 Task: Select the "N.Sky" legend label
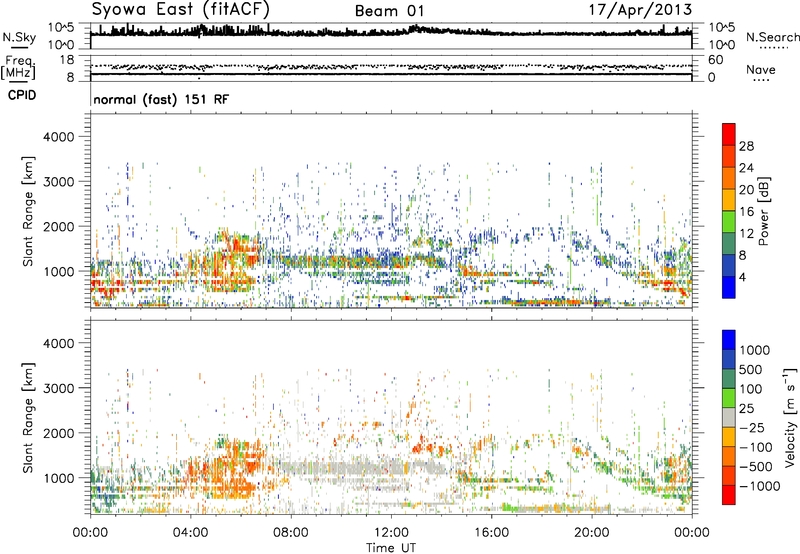19,37
